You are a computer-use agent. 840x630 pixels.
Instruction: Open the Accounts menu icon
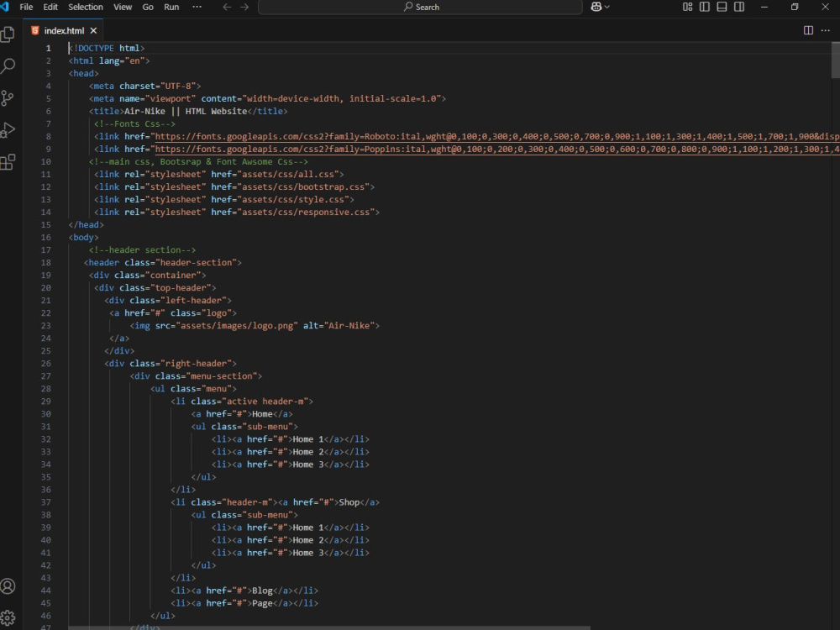[x=8, y=586]
